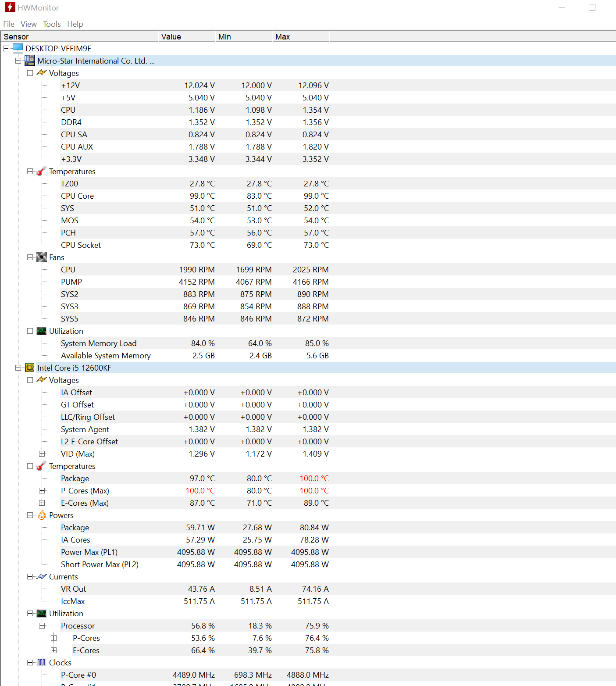The width and height of the screenshot is (616, 686).
Task: Click the Min column header
Action: tap(243, 36)
